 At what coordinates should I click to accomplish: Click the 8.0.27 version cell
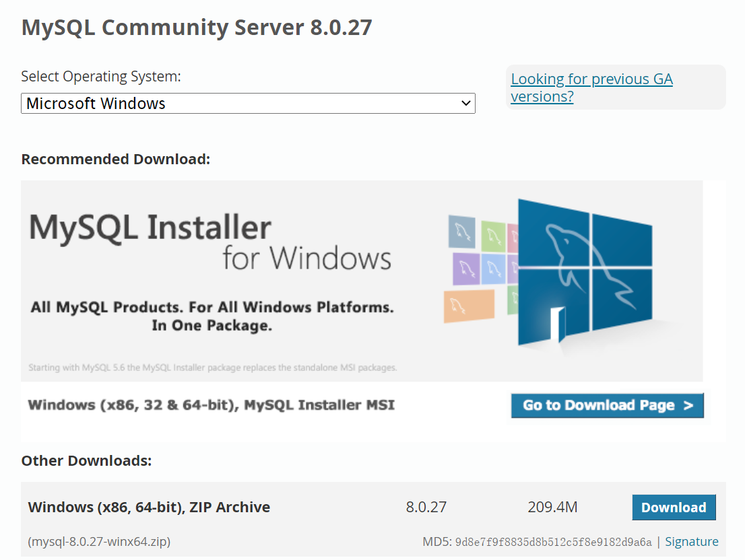426,508
